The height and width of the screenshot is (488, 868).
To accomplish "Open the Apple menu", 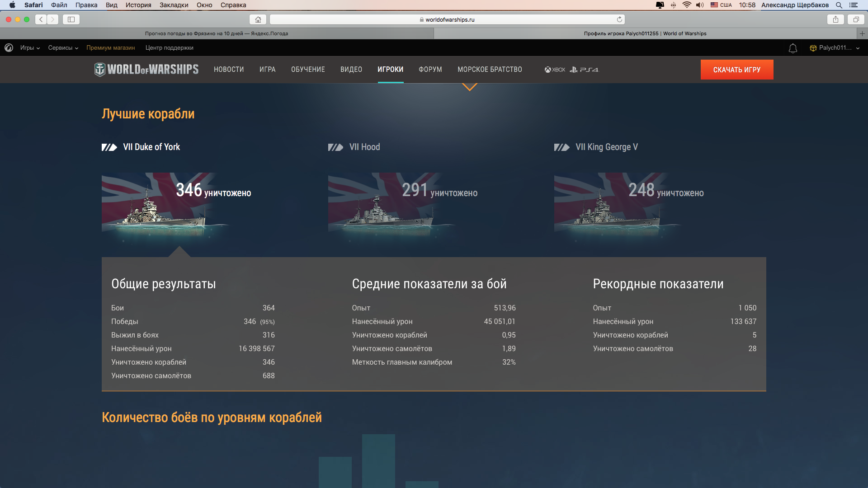I will tap(12, 5).
